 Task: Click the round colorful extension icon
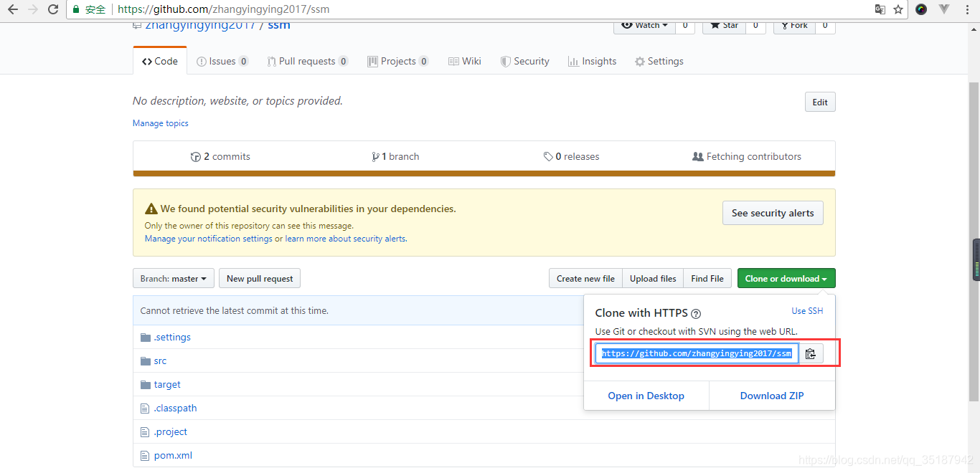tap(921, 9)
